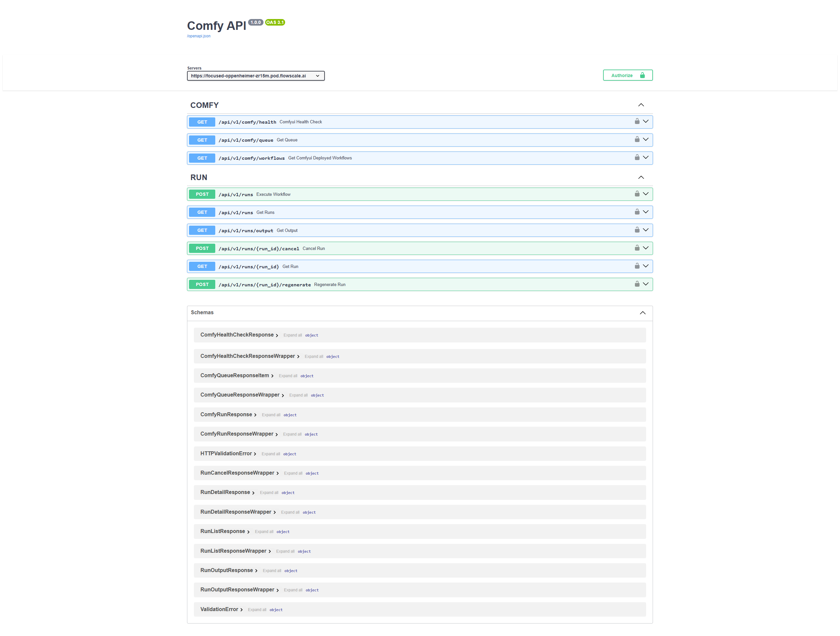Click lock icon on Get Output row
This screenshot has width=840, height=636.
pyautogui.click(x=637, y=230)
